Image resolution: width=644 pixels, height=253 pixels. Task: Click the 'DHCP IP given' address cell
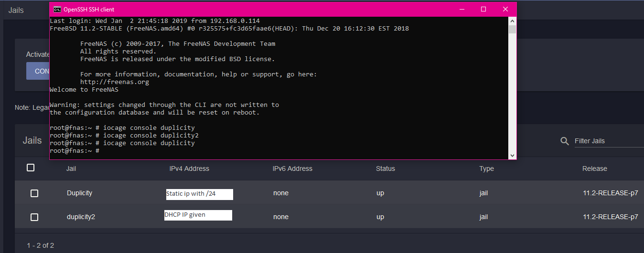coord(198,215)
